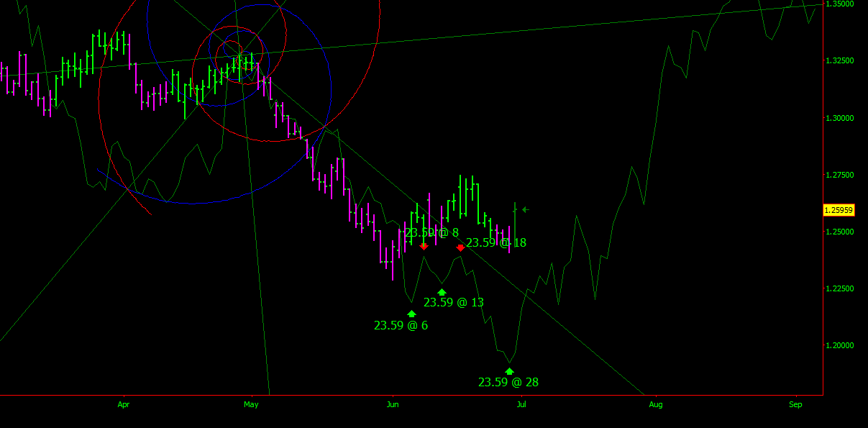Click the "23.59 @ 28" signal label
This screenshot has width=868, height=428.
[x=508, y=382]
